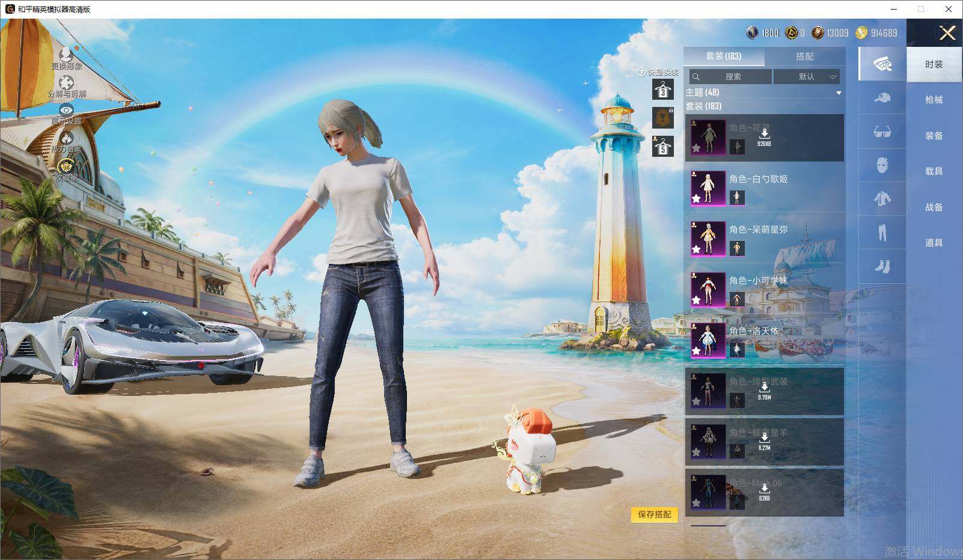This screenshot has height=560, width=963.
Task: Open the 枪械 firearms menu
Action: point(934,100)
